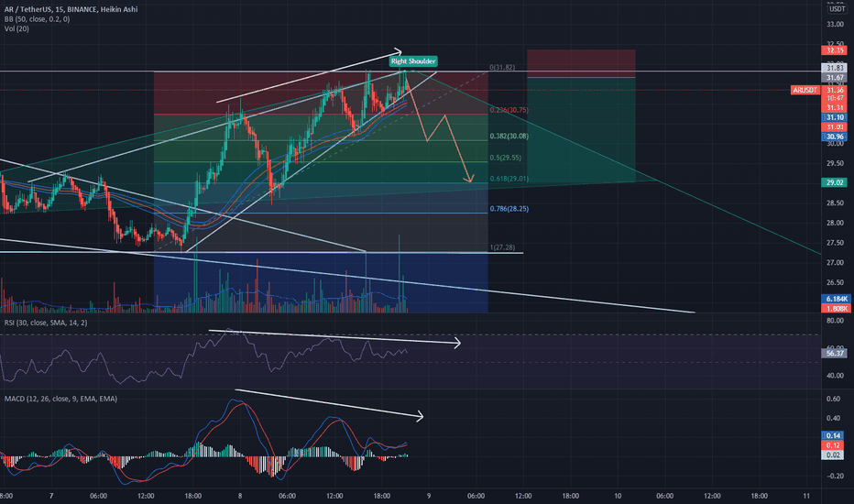
Task: Click the 80.00 RSI scale tick
Action: point(835,321)
